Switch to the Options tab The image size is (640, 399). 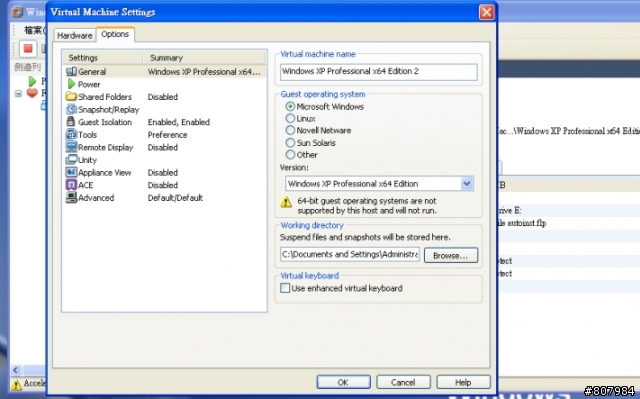[x=115, y=34]
